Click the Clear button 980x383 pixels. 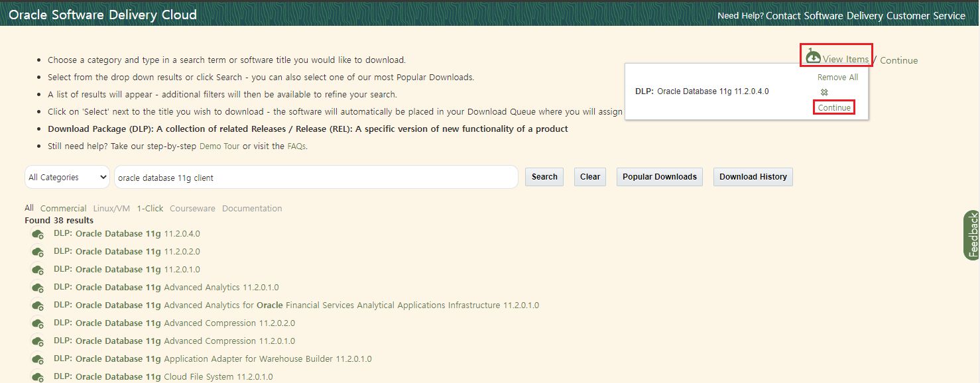(x=590, y=177)
